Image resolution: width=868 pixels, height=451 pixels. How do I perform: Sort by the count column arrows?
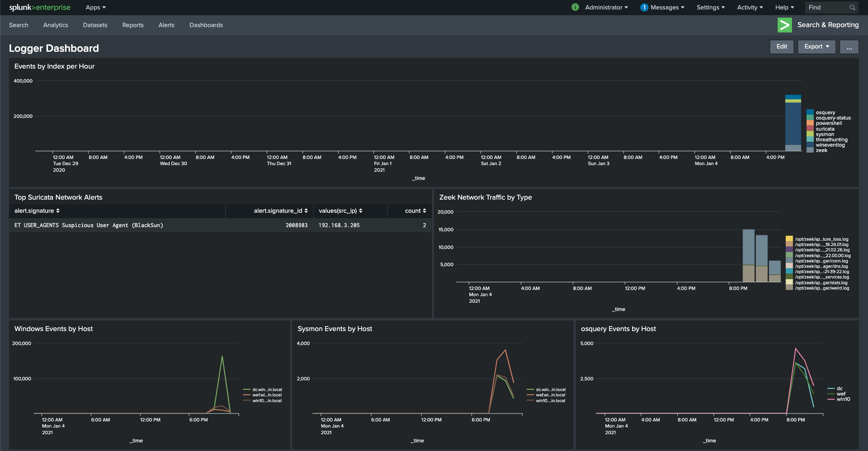coord(424,211)
